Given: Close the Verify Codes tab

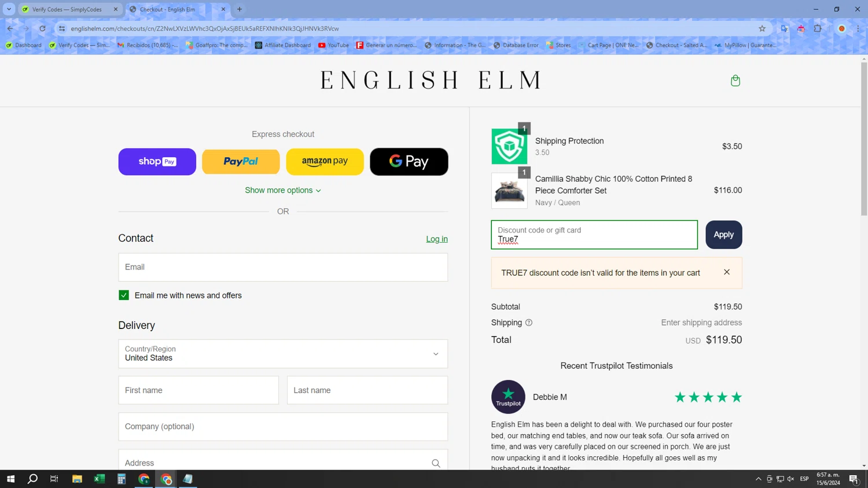Looking at the screenshot, I should [x=116, y=9].
